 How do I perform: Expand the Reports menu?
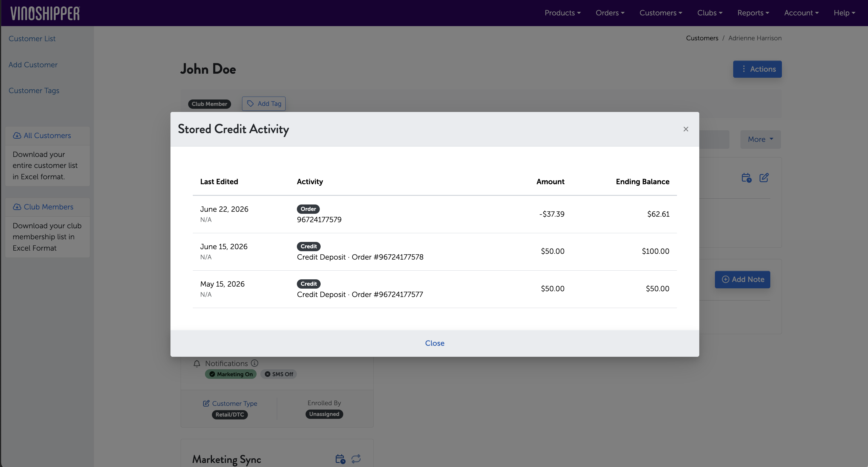tap(753, 13)
